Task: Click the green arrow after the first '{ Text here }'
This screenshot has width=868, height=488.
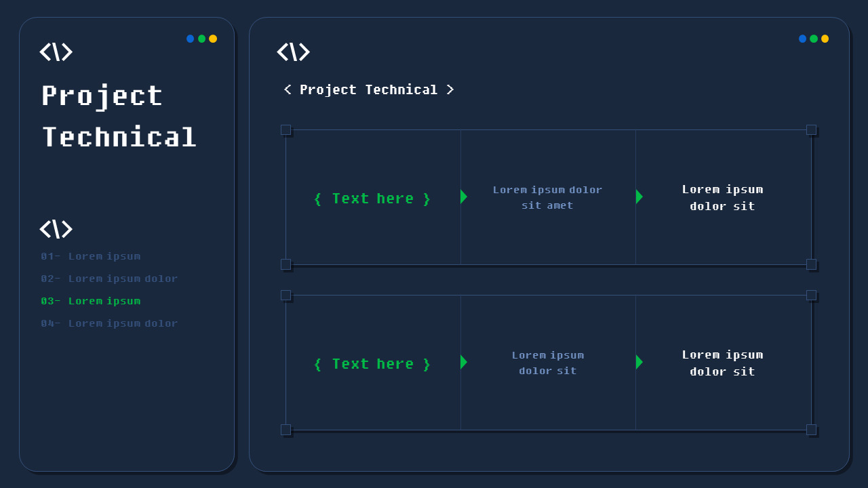Action: coord(464,197)
